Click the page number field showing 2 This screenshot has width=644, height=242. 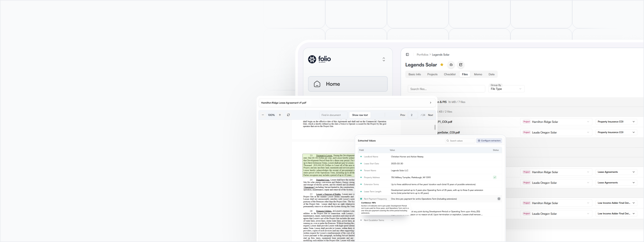pyautogui.click(x=412, y=115)
